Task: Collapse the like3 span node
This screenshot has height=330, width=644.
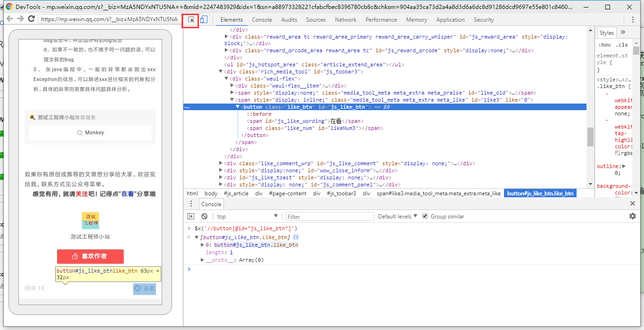Action: (x=232, y=100)
